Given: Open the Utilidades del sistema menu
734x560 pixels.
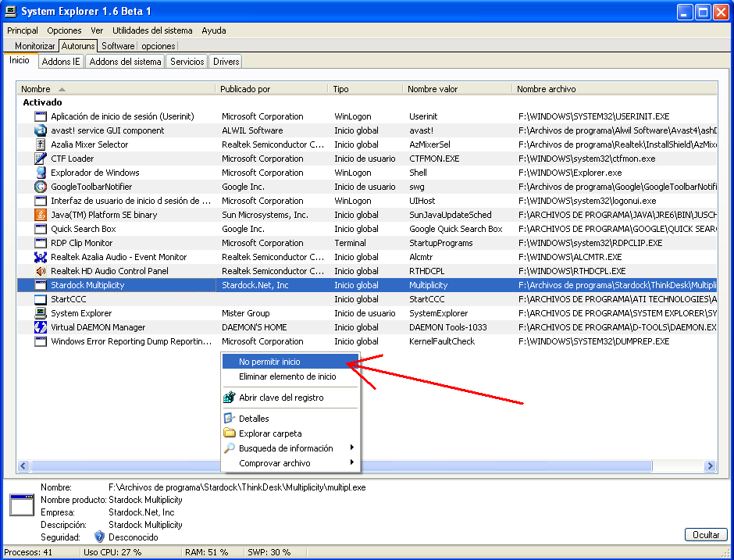Looking at the screenshot, I should point(152,30).
